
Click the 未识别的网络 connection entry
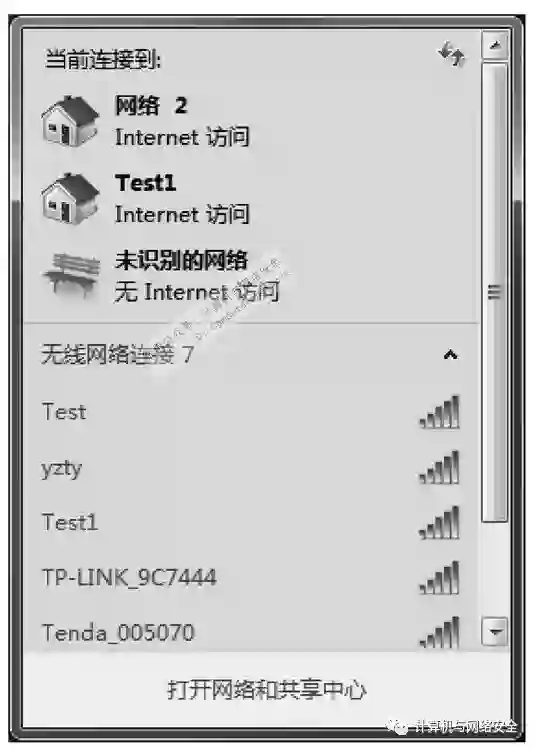coord(250,276)
